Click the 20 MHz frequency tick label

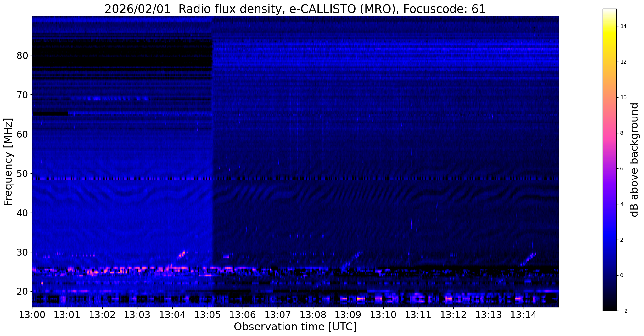22,292
